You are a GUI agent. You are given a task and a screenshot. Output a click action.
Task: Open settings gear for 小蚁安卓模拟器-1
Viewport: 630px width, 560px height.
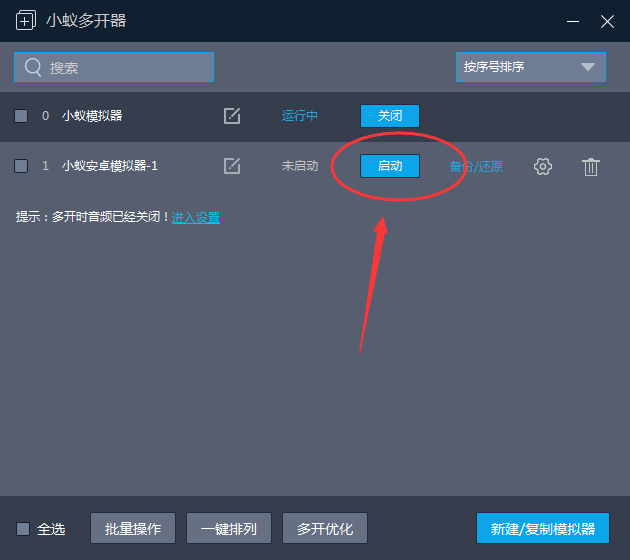coord(543,167)
